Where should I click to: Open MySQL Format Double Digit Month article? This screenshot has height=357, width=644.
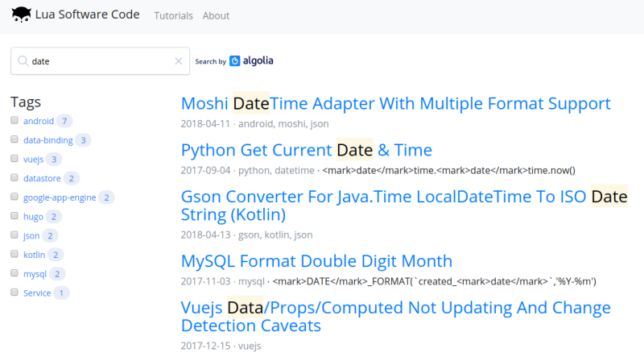pyautogui.click(x=316, y=261)
